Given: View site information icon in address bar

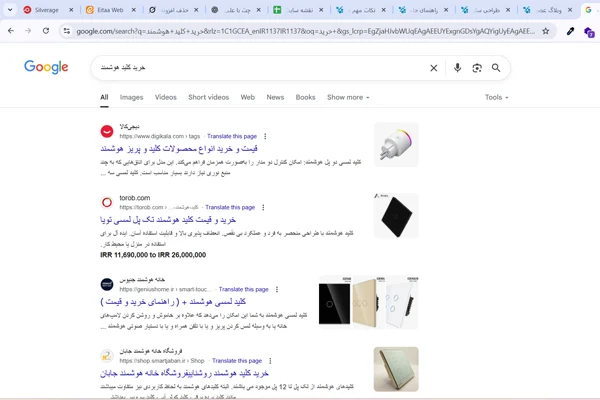Looking at the screenshot, I should [67, 31].
